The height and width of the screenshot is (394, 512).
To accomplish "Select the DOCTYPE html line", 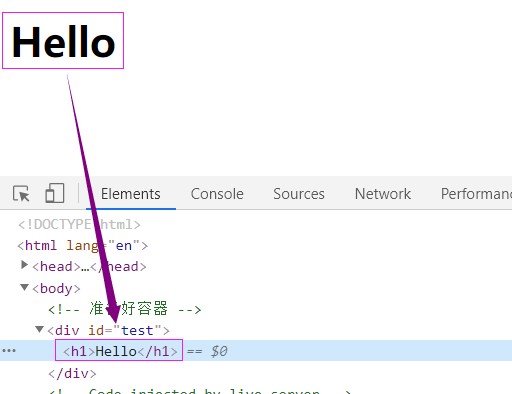I will coord(79,224).
